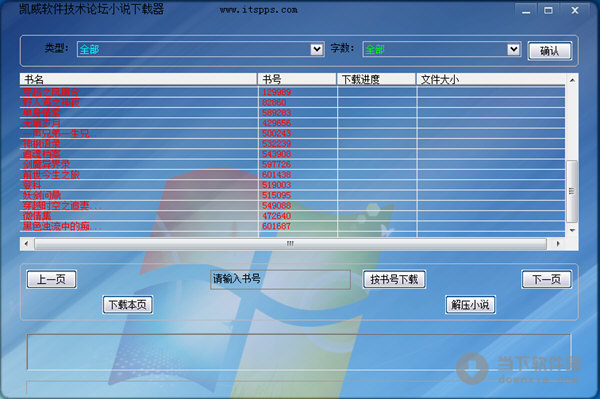Sort by the 书号 column header
Viewport: 600px width, 399px height.
[x=297, y=79]
